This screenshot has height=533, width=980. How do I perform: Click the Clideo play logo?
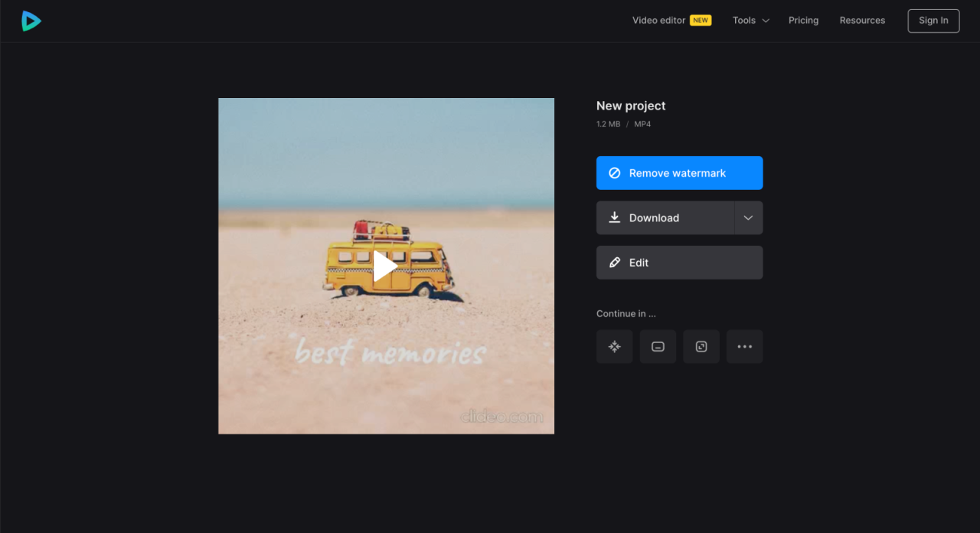[x=31, y=21]
